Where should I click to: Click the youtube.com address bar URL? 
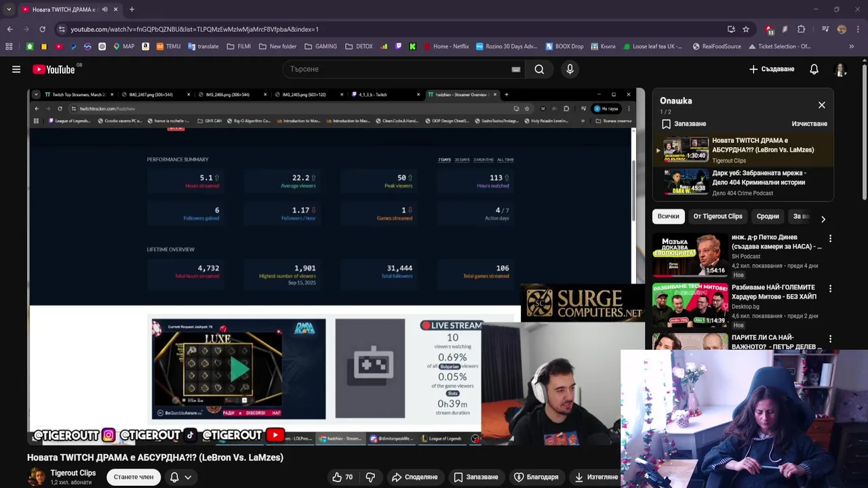tap(195, 29)
